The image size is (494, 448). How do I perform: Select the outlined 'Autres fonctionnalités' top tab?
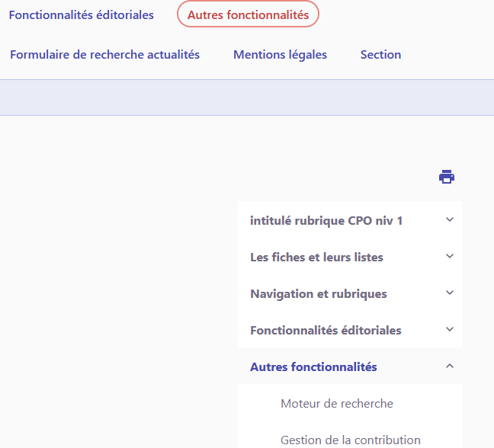click(248, 15)
